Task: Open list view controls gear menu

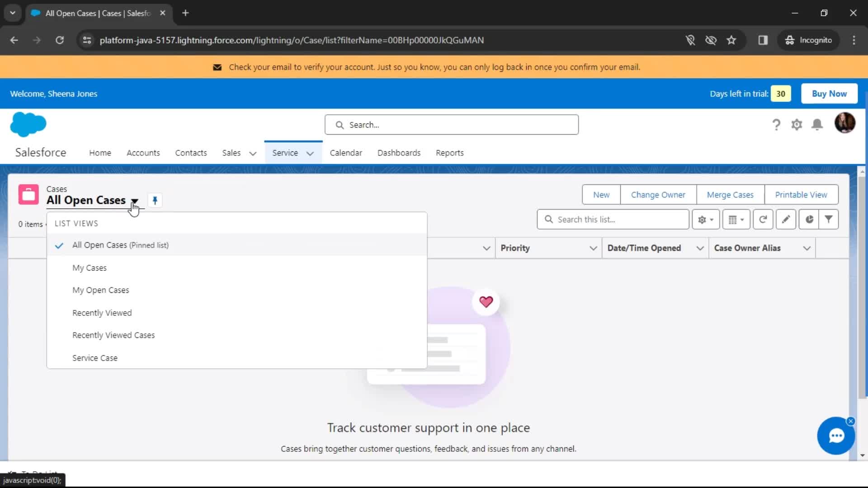Action: click(705, 220)
